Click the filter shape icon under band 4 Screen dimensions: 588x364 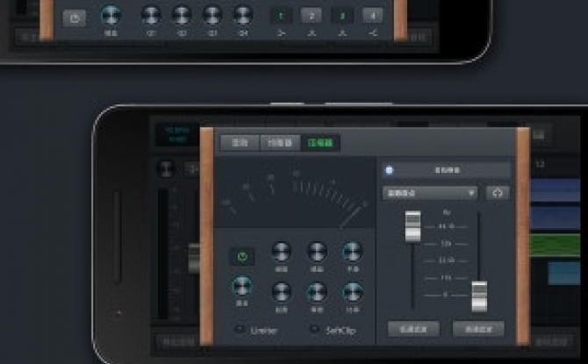[373, 33]
